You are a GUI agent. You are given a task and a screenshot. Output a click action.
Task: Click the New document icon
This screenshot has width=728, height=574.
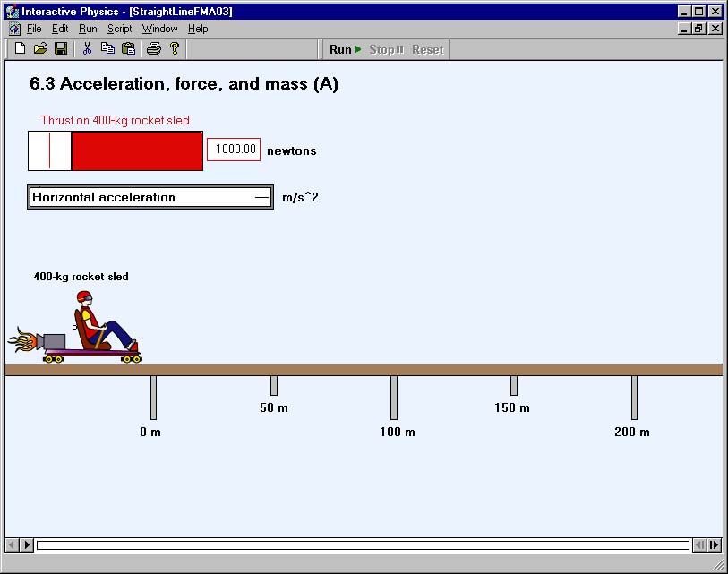(x=20, y=48)
